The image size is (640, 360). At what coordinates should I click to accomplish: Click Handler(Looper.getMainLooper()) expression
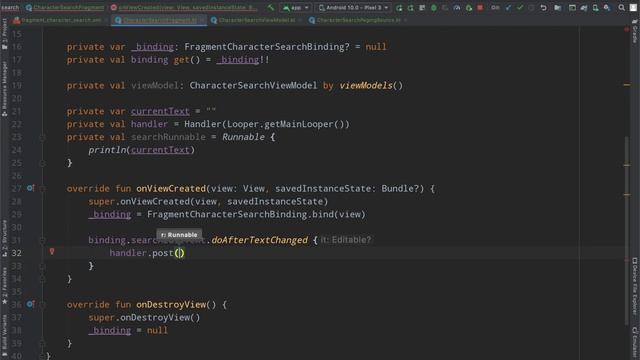click(267, 124)
